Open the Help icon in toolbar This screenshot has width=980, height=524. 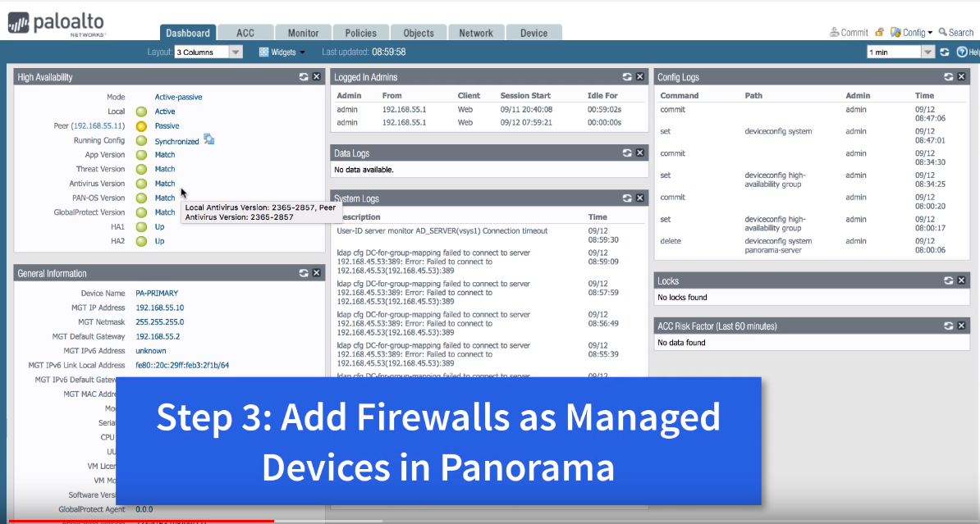pyautogui.click(x=962, y=52)
